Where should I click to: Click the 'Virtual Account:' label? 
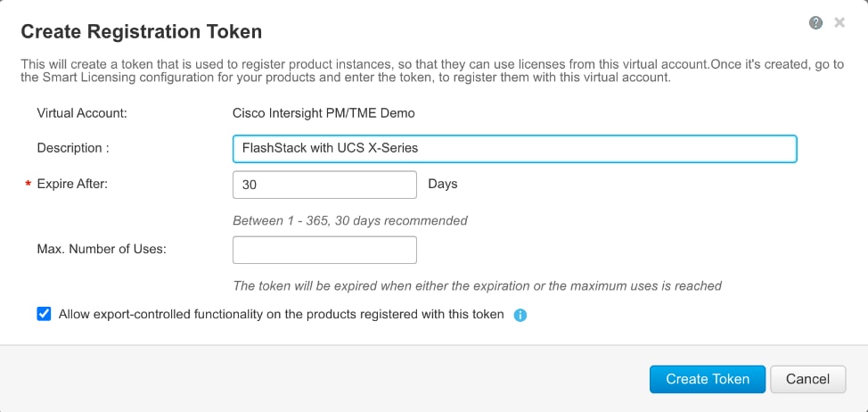click(82, 113)
